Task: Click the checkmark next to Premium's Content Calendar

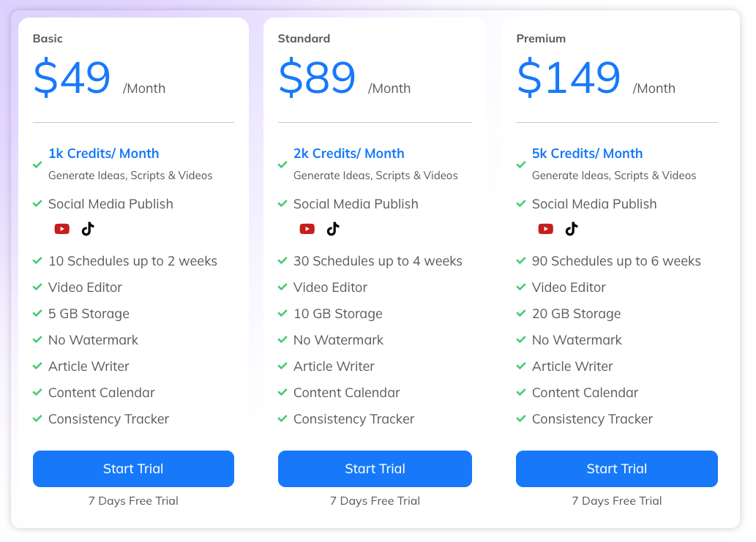Action: [x=521, y=392]
